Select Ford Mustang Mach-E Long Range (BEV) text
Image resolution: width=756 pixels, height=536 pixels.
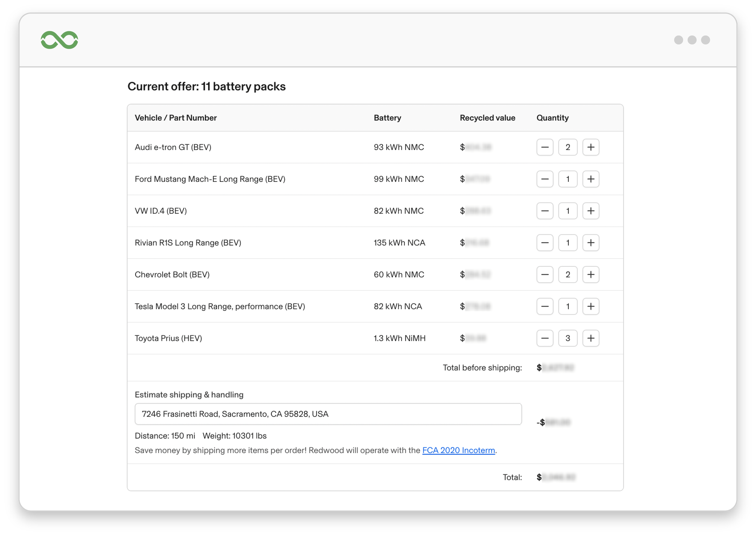pos(210,179)
